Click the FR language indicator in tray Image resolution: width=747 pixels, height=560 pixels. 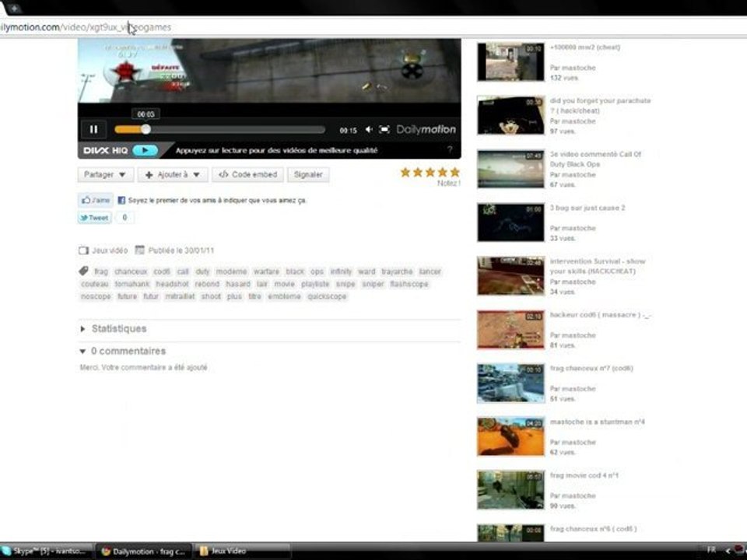pyautogui.click(x=711, y=550)
